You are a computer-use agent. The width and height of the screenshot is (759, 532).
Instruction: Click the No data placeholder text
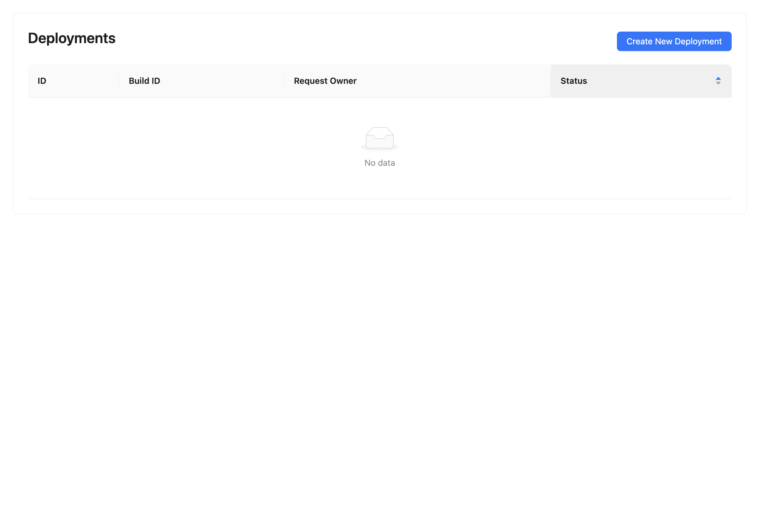click(x=379, y=163)
